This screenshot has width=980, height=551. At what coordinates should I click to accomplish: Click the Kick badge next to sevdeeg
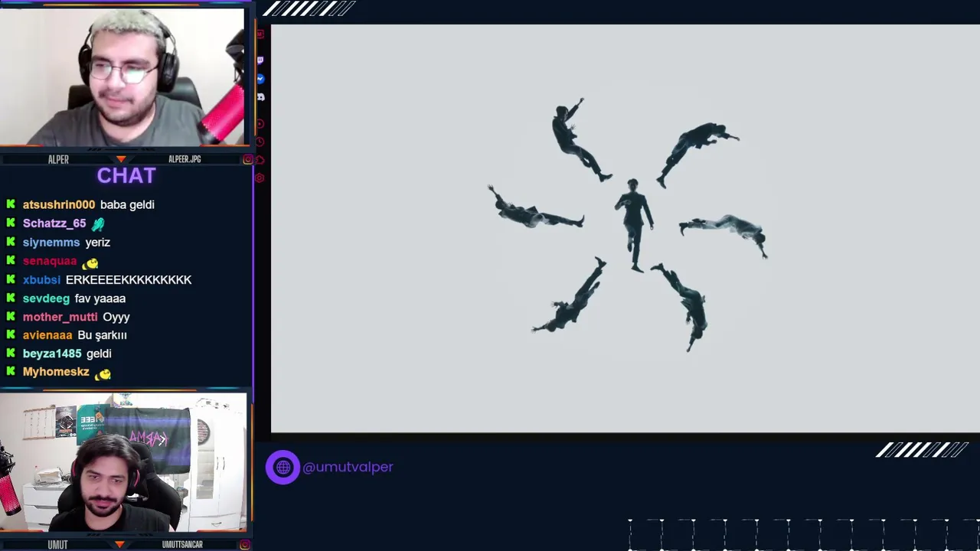[11, 298]
